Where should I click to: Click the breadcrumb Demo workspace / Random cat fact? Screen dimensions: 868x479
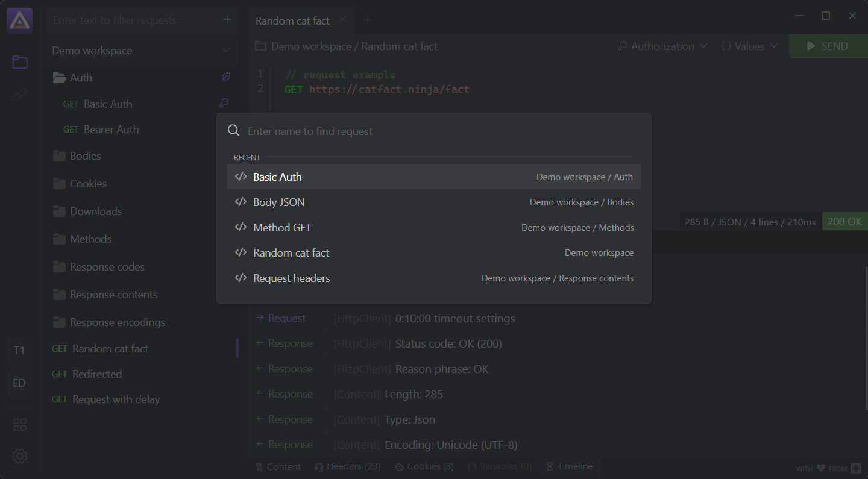[354, 46]
